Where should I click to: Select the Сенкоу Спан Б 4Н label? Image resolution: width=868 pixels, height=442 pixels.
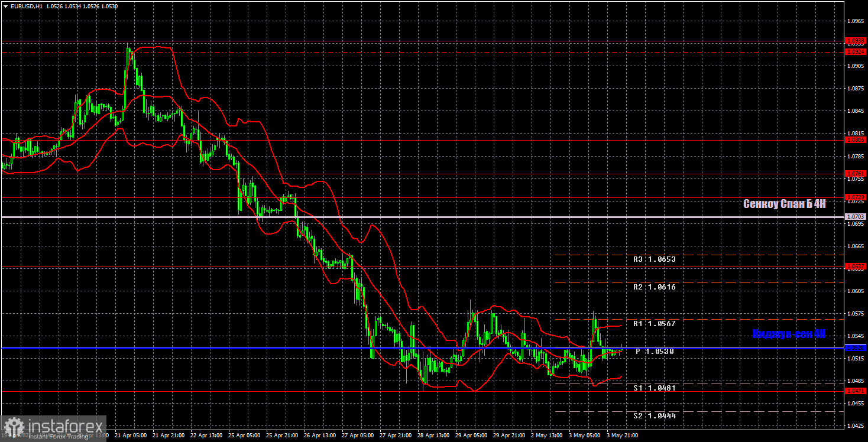[785, 204]
